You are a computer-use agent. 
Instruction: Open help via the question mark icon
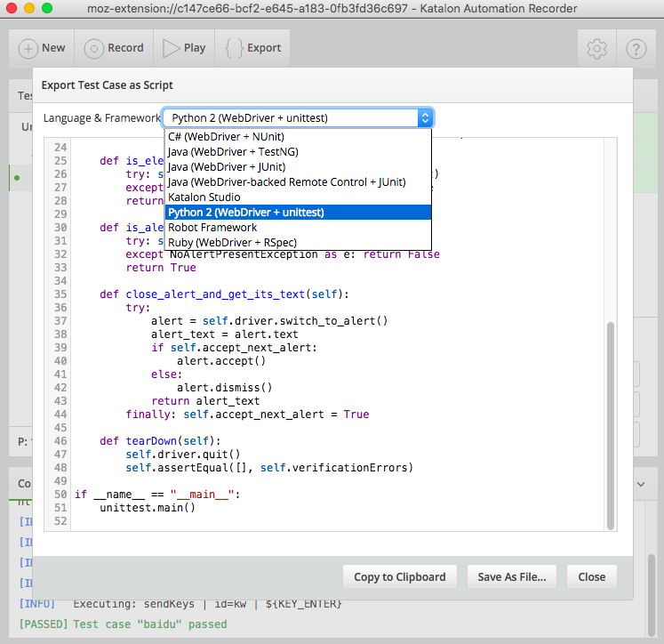(636, 49)
